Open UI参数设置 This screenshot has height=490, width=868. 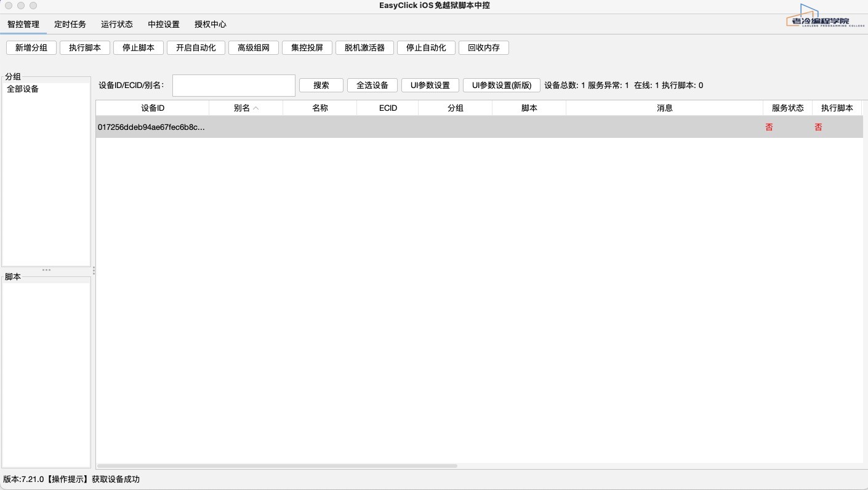pos(430,86)
